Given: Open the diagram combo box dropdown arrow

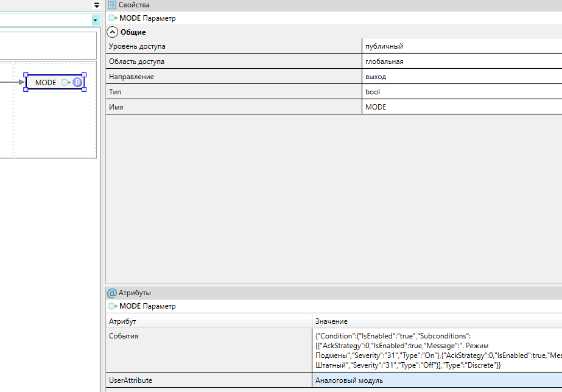Looking at the screenshot, I should click(x=95, y=20).
